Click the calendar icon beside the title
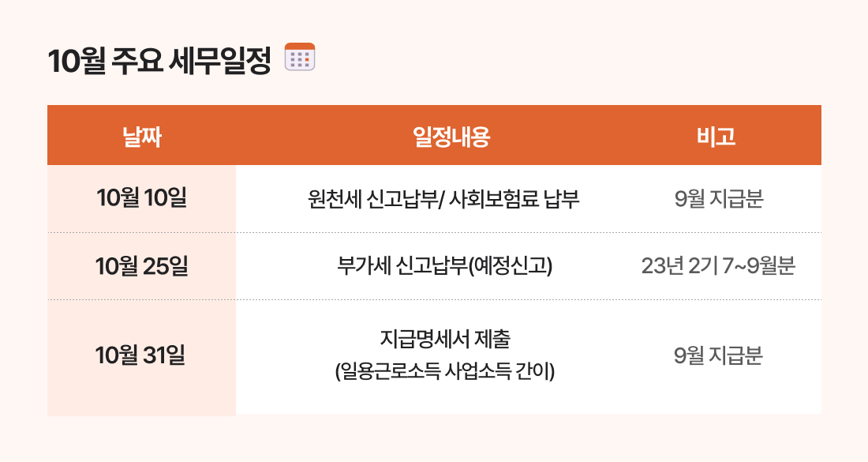This screenshot has height=462, width=868. (299, 58)
